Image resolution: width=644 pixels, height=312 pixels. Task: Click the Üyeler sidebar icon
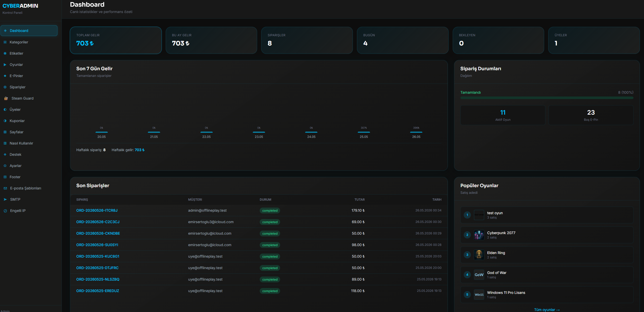(5, 110)
